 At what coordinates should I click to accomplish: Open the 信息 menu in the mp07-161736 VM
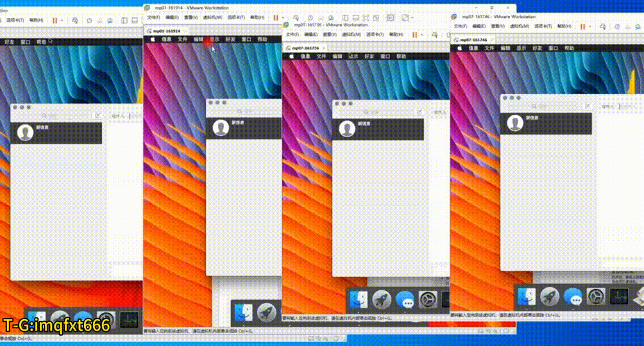305,56
